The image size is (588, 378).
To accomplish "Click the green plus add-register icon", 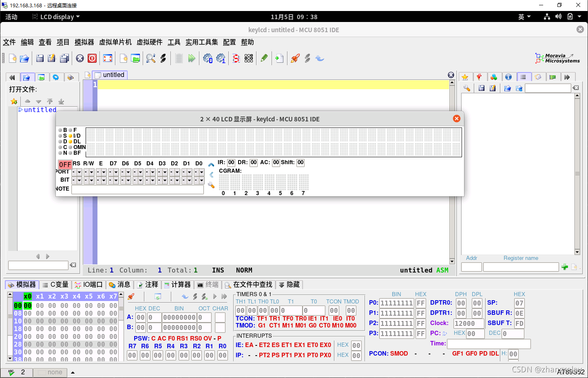I will 565,267.
